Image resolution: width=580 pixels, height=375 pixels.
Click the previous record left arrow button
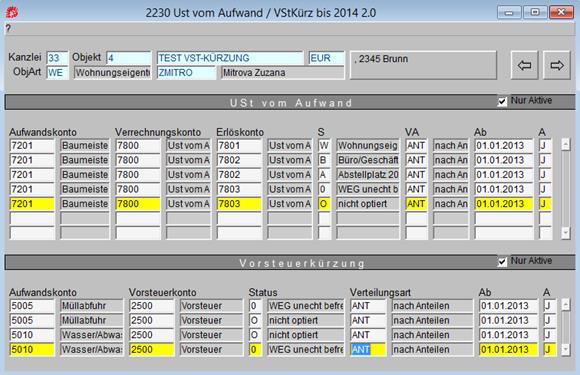[525, 65]
